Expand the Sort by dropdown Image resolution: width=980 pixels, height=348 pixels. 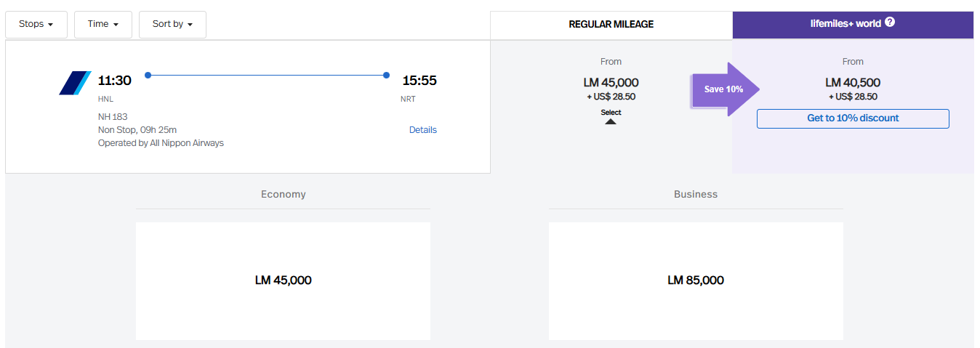tap(172, 24)
